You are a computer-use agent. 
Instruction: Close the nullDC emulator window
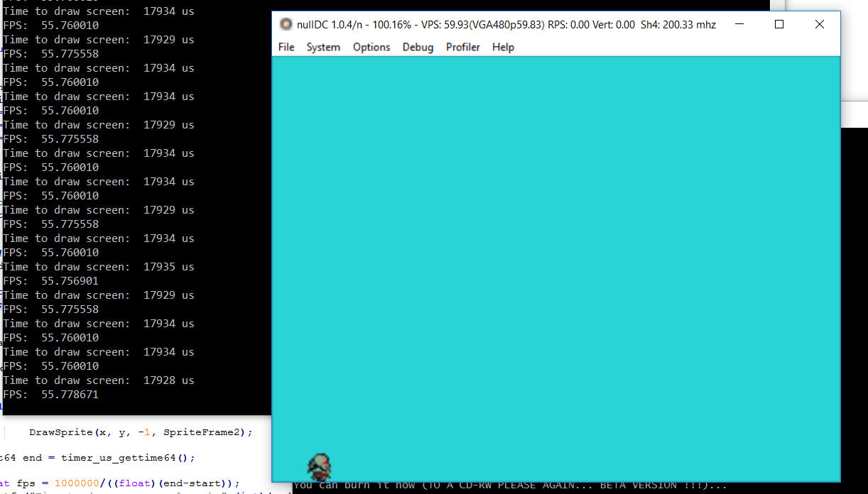tap(819, 24)
